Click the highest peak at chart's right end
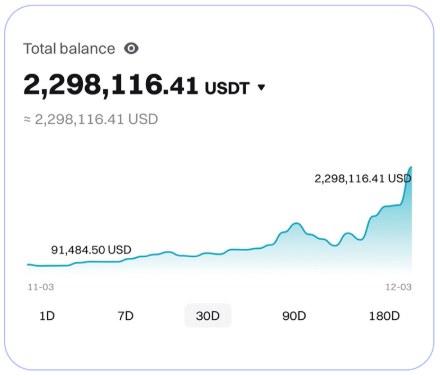The height and width of the screenshot is (376, 440). click(x=411, y=167)
